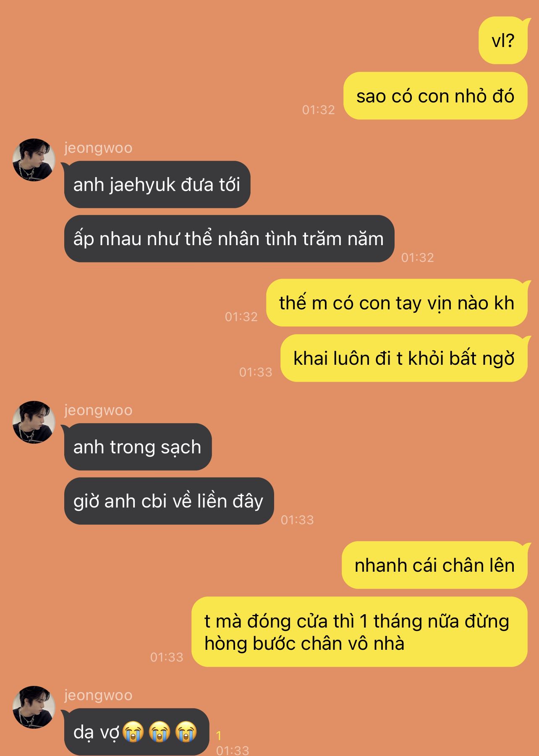
Task: Tap jeongwoo's avatar beside 'anh jaehyuk đưa tới'
Action: tap(34, 160)
